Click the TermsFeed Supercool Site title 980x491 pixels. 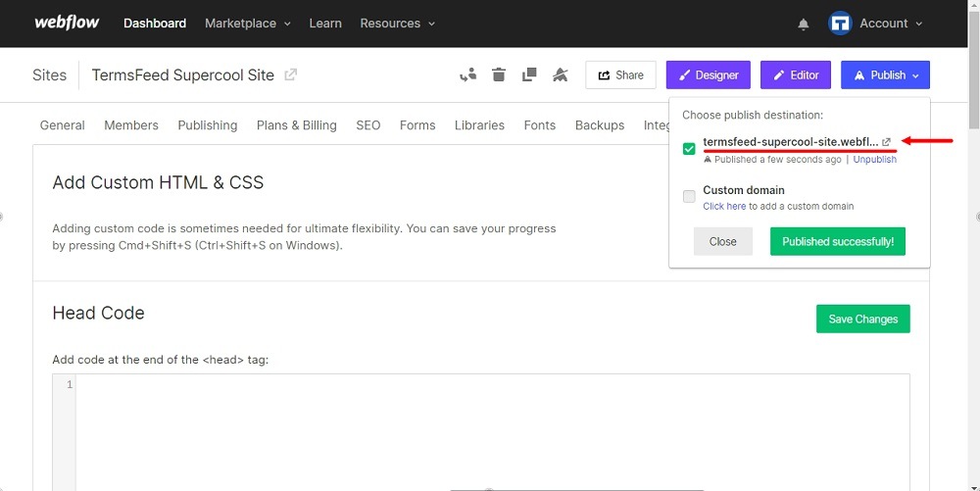point(183,74)
